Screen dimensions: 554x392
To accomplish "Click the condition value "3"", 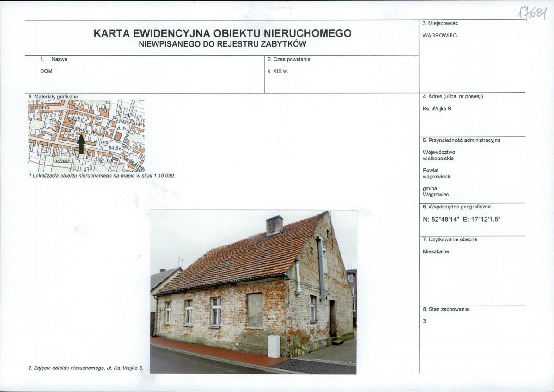I will tap(424, 321).
